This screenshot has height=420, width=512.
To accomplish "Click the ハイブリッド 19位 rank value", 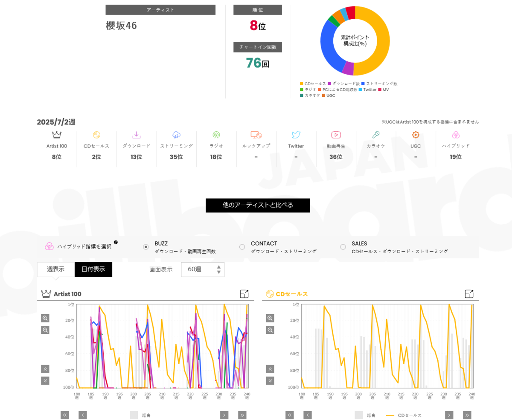I will point(456,157).
